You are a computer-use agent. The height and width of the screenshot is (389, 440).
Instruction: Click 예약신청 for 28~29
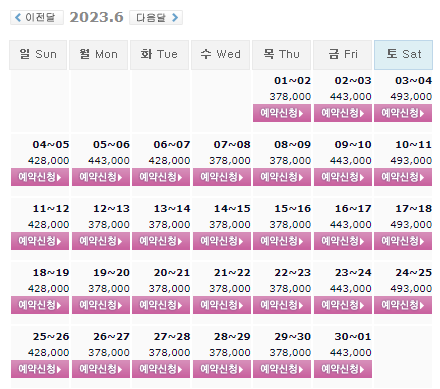pyautogui.click(x=222, y=369)
